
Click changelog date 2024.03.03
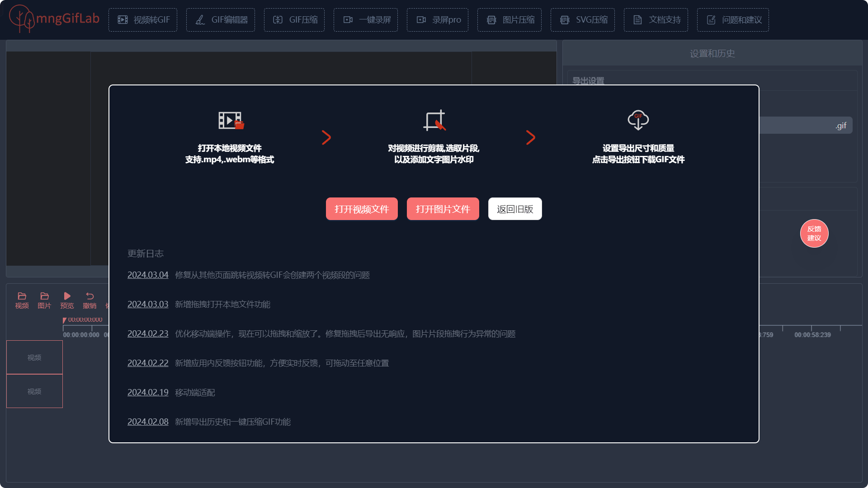click(148, 304)
